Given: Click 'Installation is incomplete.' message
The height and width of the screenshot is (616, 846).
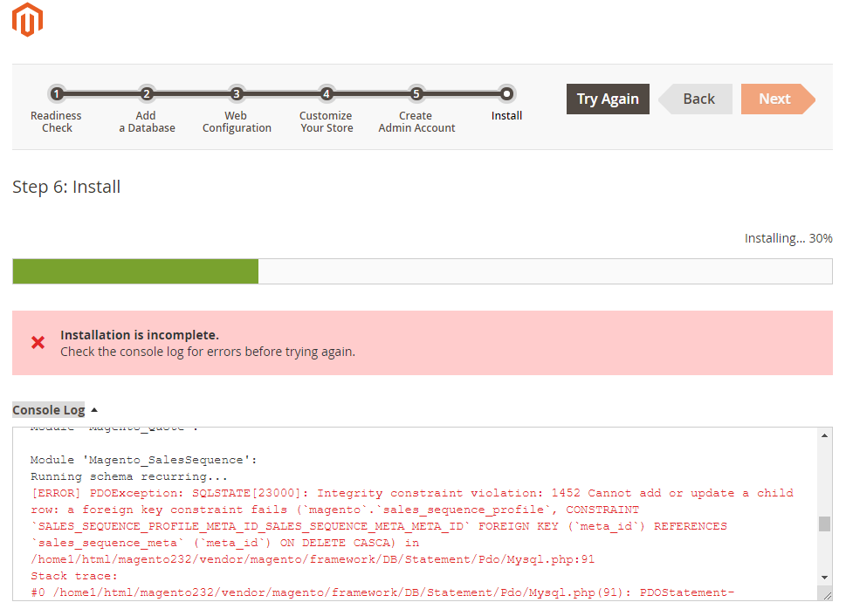Looking at the screenshot, I should (x=140, y=335).
